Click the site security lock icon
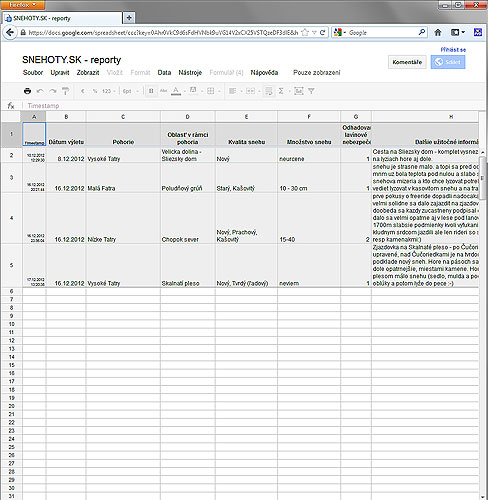This screenshot has height=500, width=488. click(x=23, y=33)
